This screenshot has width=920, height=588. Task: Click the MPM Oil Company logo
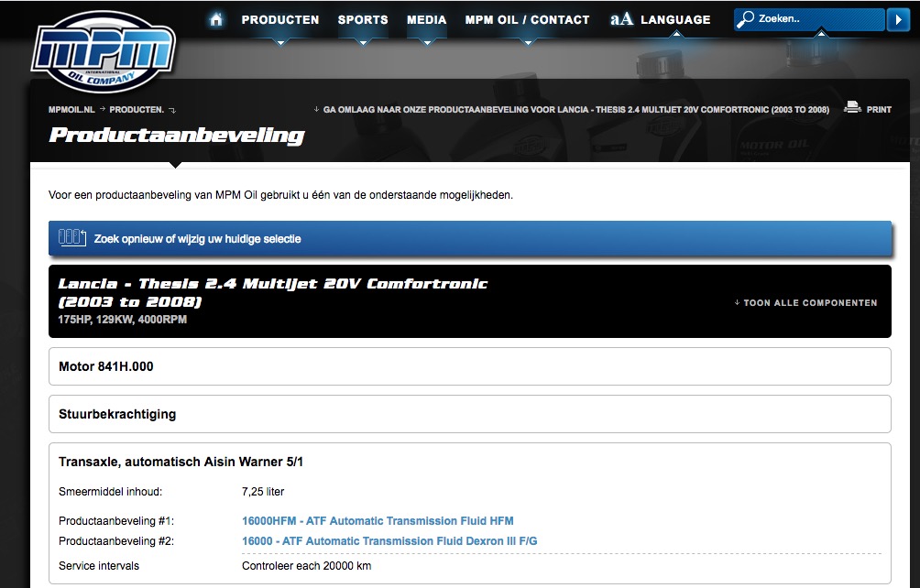[x=104, y=51]
